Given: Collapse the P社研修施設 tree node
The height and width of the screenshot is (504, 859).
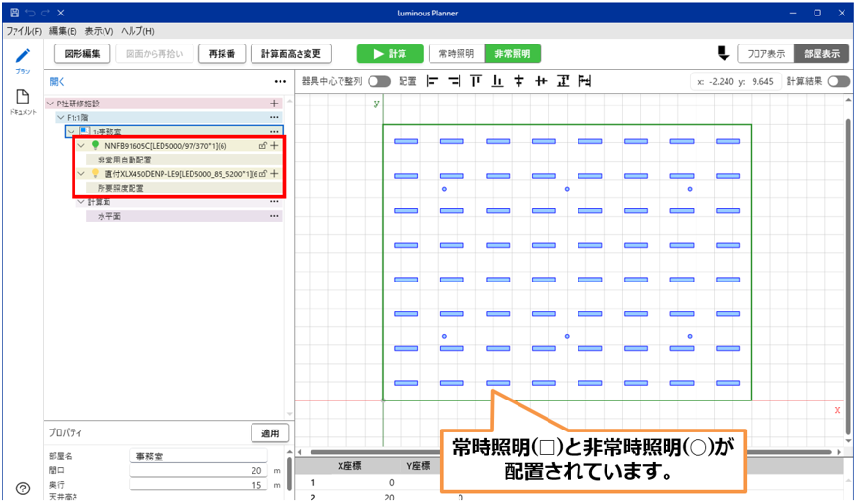Looking at the screenshot, I should (x=51, y=104).
